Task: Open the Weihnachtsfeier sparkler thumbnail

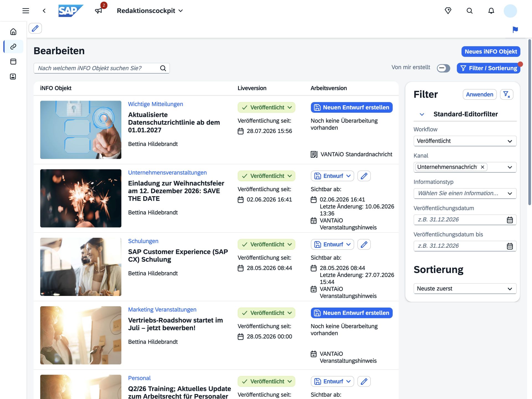Action: click(x=81, y=198)
